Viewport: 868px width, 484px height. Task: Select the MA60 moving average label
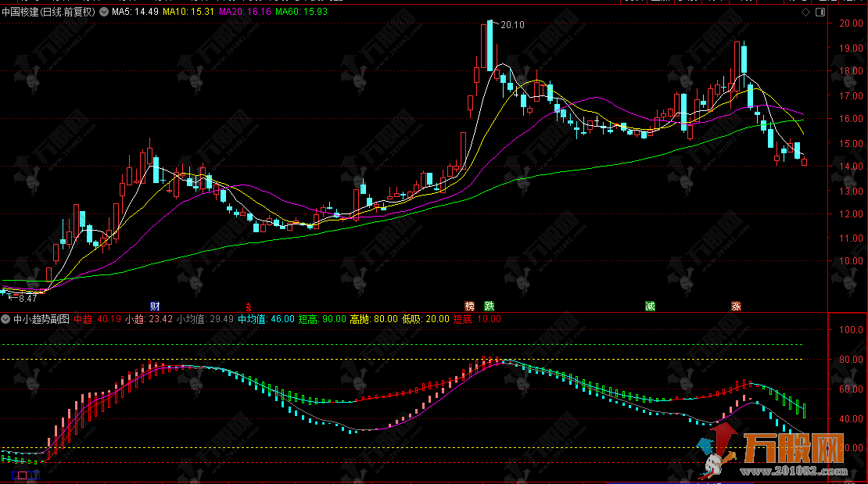(x=301, y=13)
